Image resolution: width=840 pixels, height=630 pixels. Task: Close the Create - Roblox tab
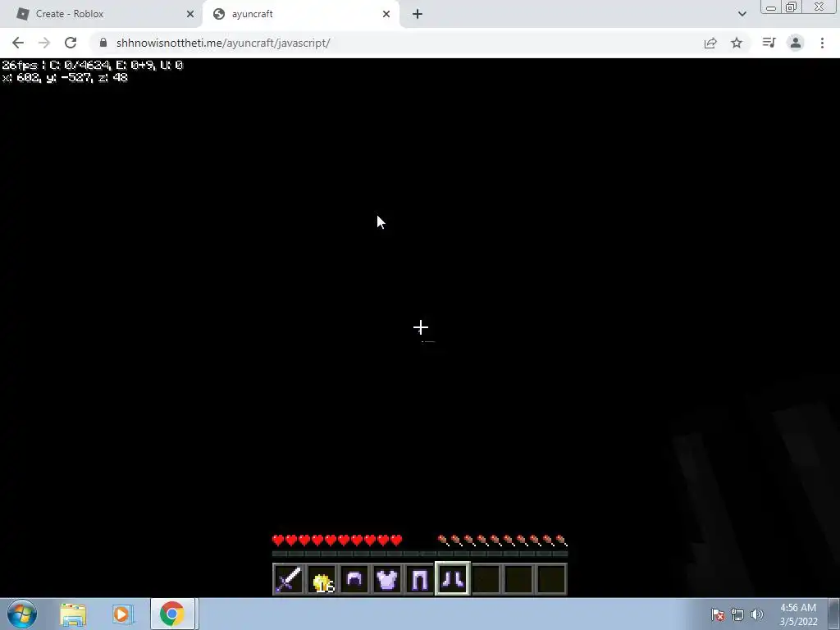click(x=190, y=14)
